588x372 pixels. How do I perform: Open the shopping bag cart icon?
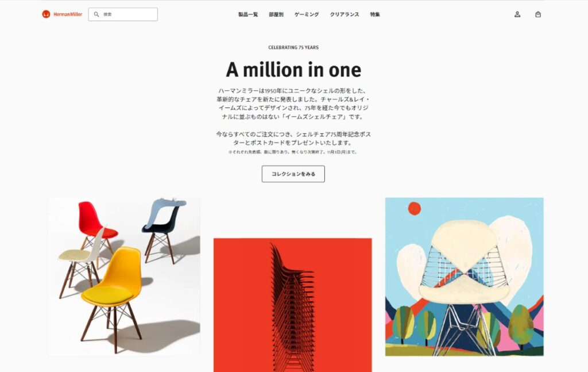click(x=538, y=14)
